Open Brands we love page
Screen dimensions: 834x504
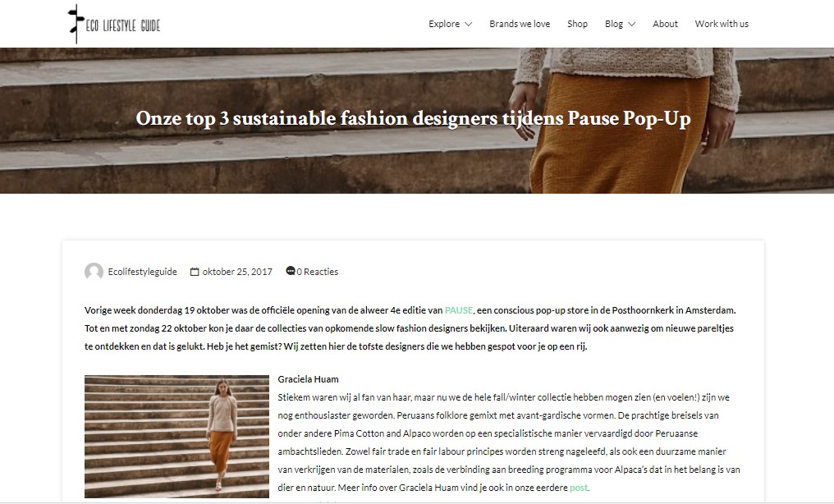[520, 24]
